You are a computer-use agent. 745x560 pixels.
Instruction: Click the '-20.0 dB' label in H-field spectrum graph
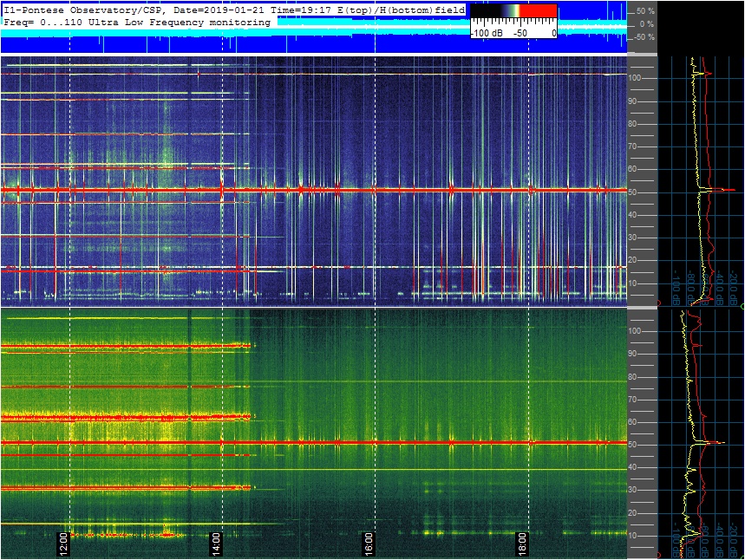click(733, 541)
